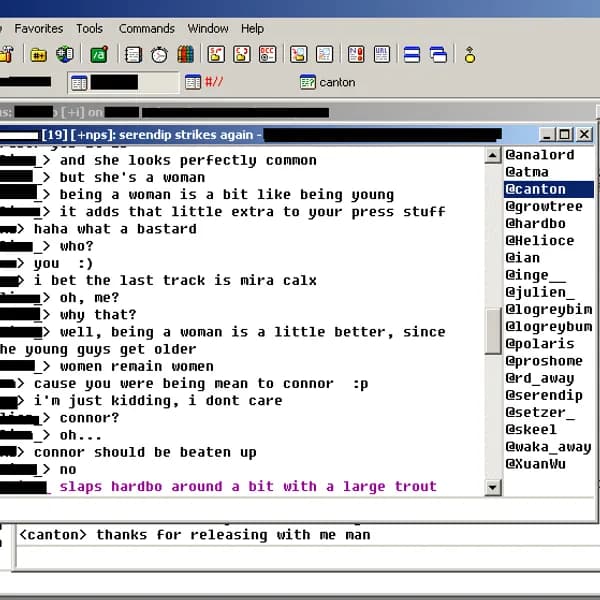
Task: Switch to the canton query window button
Action: [x=328, y=82]
